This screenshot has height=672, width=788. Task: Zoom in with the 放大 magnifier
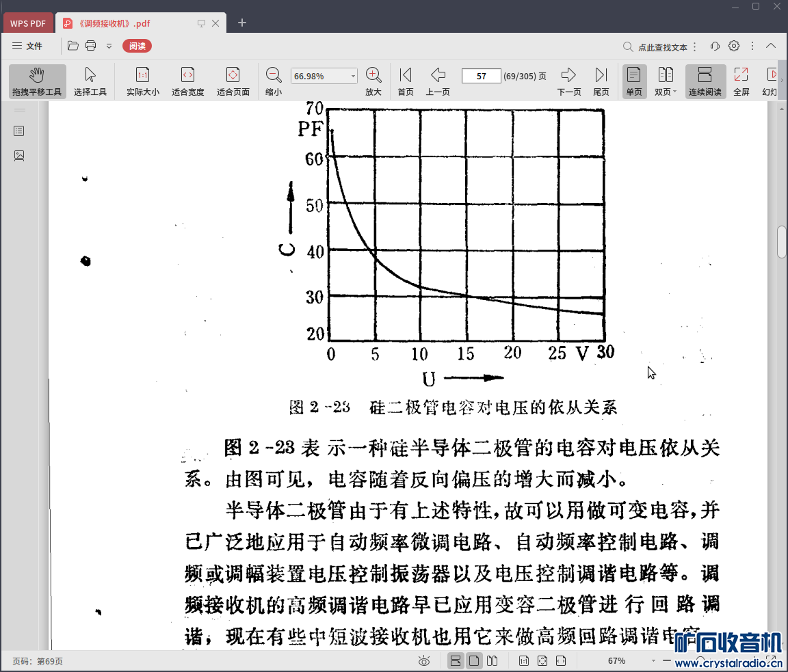(x=373, y=81)
